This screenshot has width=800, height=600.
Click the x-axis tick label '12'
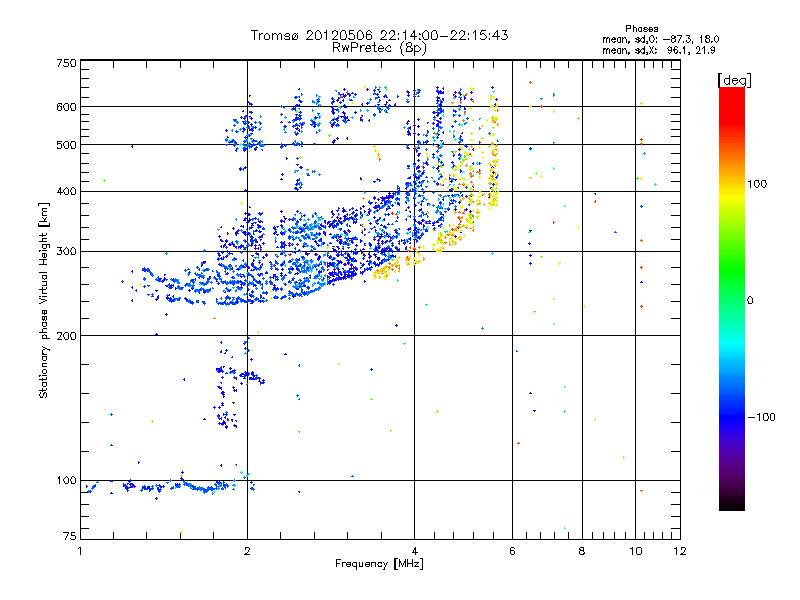[680, 551]
